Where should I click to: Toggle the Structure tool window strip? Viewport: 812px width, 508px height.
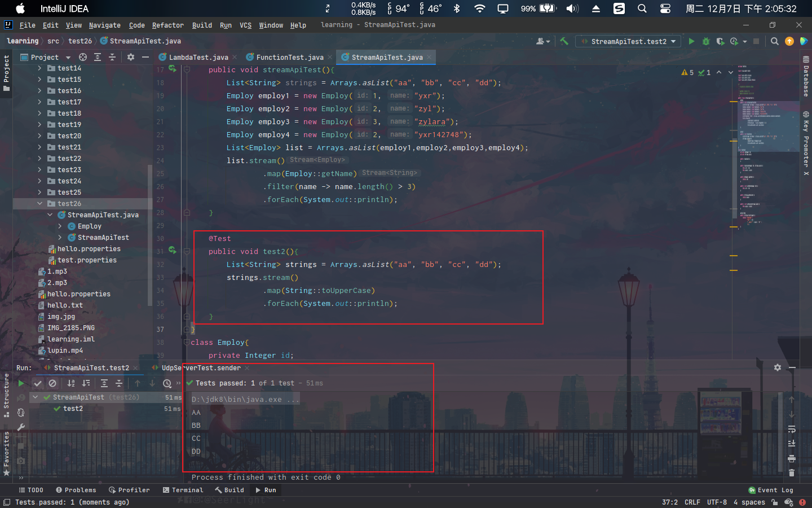[x=6, y=395]
